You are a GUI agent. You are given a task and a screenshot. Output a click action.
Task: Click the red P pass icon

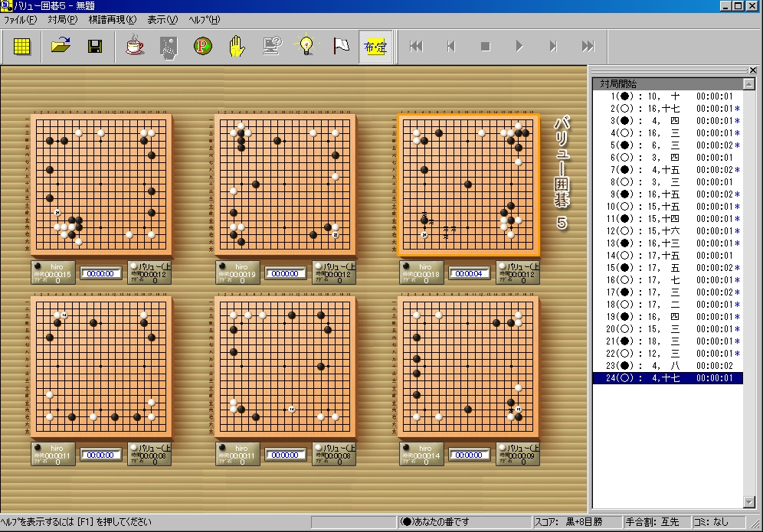click(x=203, y=47)
